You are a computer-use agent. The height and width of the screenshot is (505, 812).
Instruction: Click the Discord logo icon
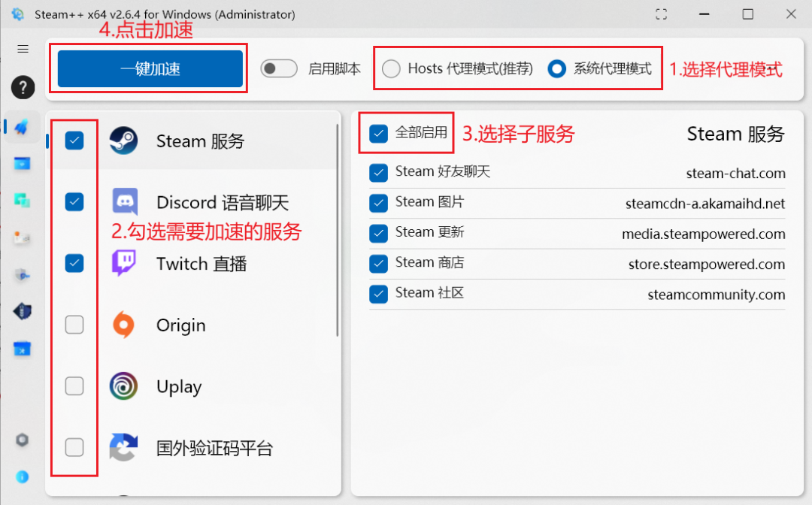125,202
